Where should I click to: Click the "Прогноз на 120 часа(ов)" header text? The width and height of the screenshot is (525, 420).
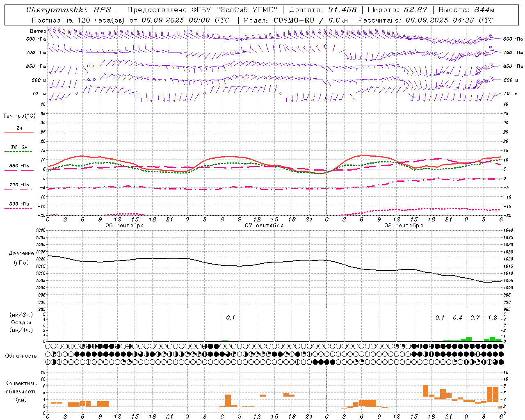79,20
